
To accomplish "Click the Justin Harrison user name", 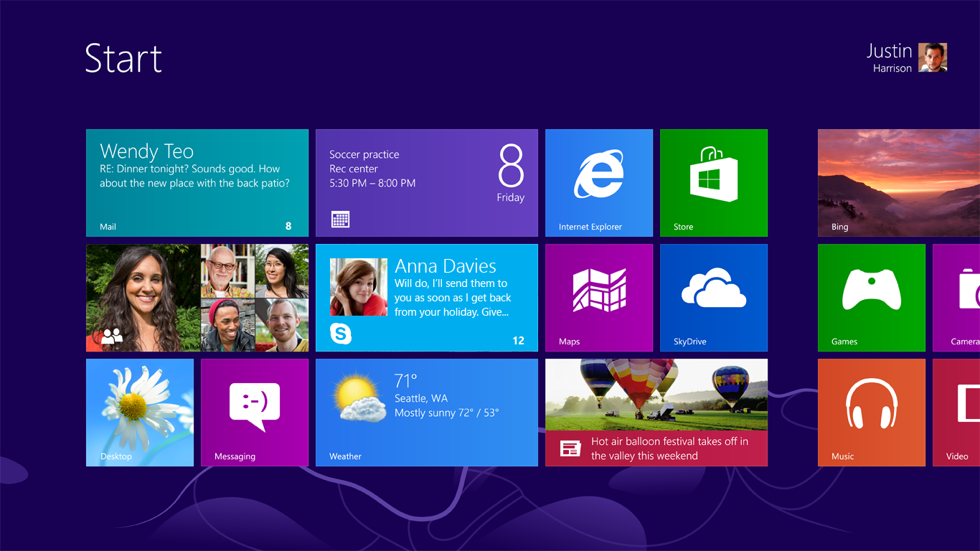I will point(890,57).
